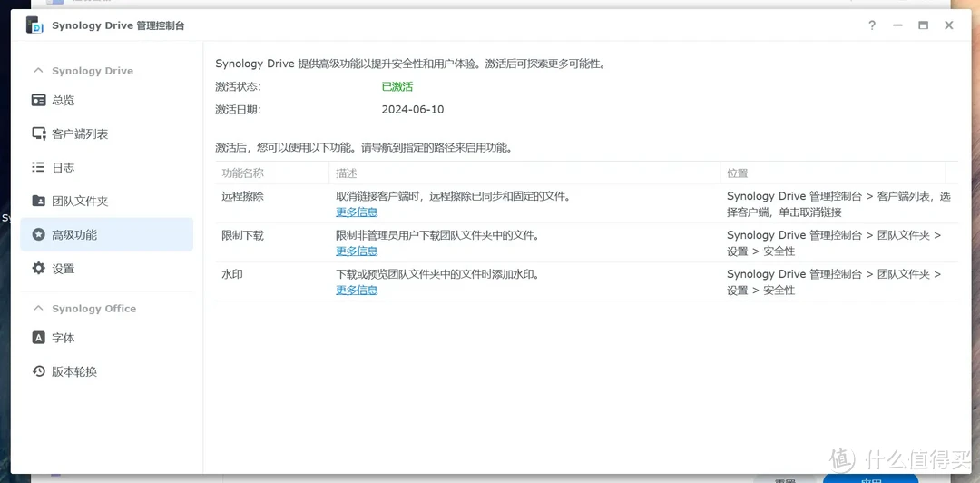Click the 设置 gear icon
The image size is (980, 483).
click(39, 269)
